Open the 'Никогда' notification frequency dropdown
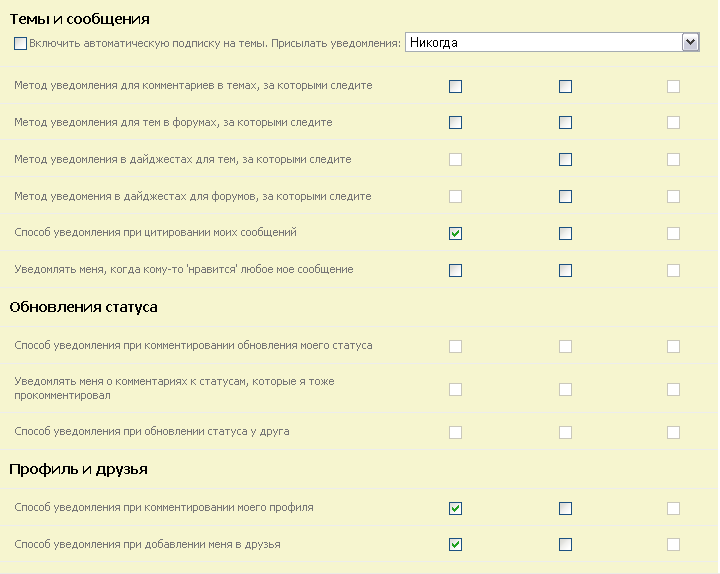The image size is (720, 574). pyautogui.click(x=552, y=42)
